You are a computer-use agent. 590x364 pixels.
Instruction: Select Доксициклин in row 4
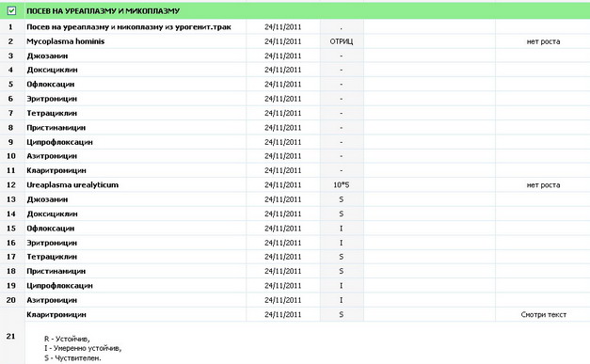52,70
